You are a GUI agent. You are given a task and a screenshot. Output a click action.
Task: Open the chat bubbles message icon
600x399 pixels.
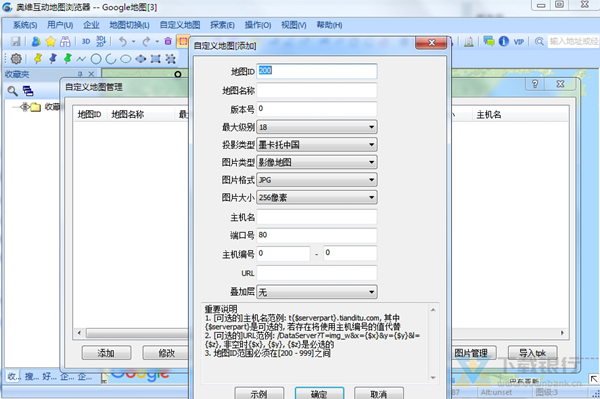[x=489, y=41]
